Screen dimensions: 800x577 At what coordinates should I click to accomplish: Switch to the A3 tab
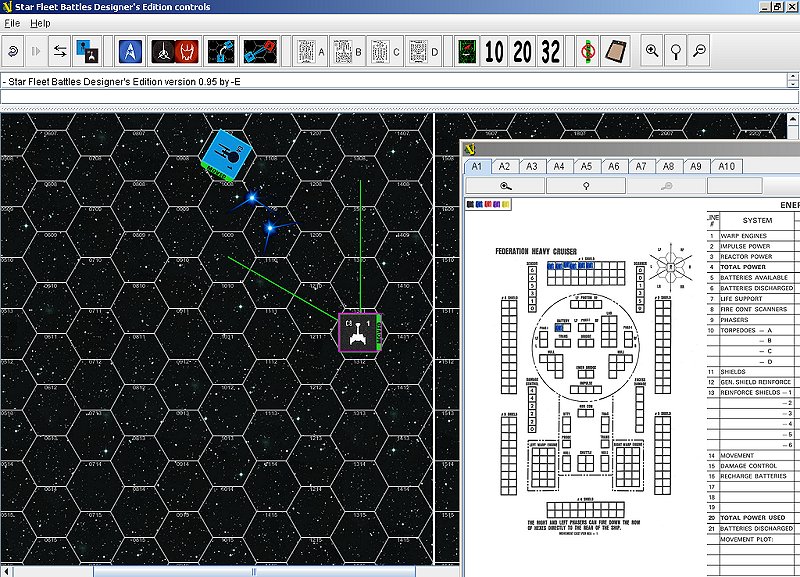point(532,166)
